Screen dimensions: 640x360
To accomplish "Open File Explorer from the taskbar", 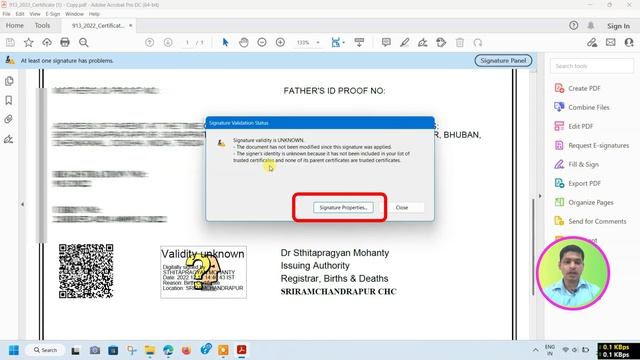I will (150, 350).
